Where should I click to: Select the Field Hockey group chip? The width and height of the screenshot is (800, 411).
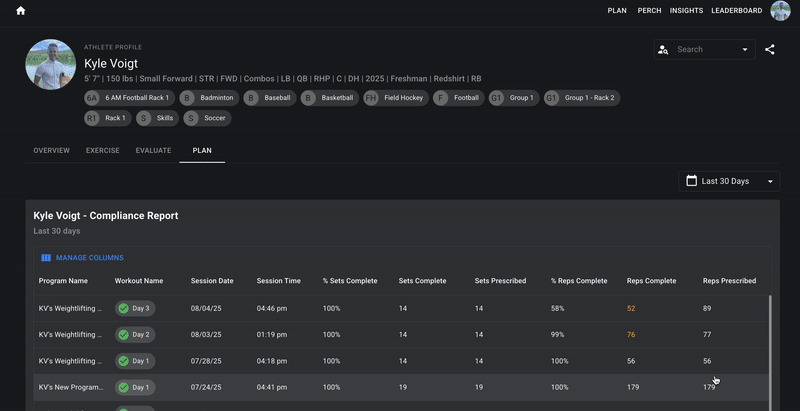[x=396, y=98]
